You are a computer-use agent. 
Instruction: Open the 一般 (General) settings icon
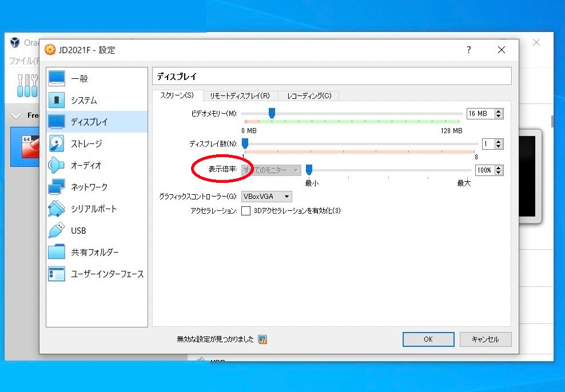[x=57, y=78]
